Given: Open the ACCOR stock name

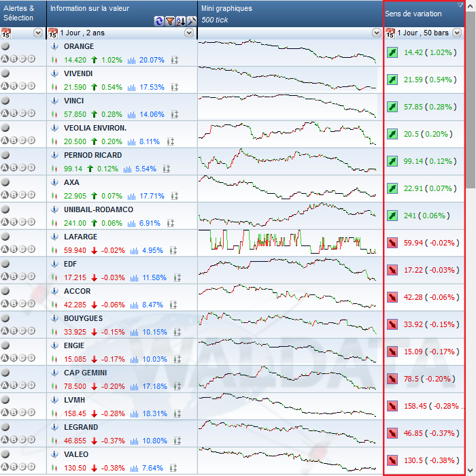Looking at the screenshot, I should (x=77, y=291).
